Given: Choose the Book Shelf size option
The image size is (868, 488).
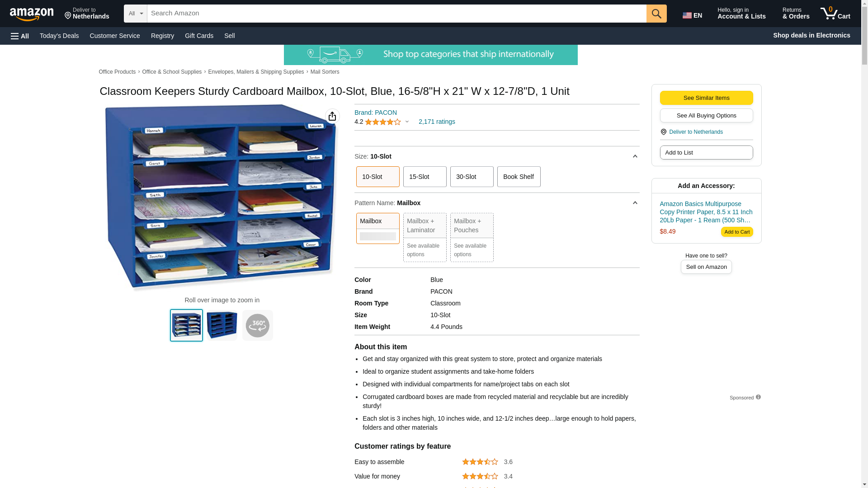Looking at the screenshot, I should (518, 177).
